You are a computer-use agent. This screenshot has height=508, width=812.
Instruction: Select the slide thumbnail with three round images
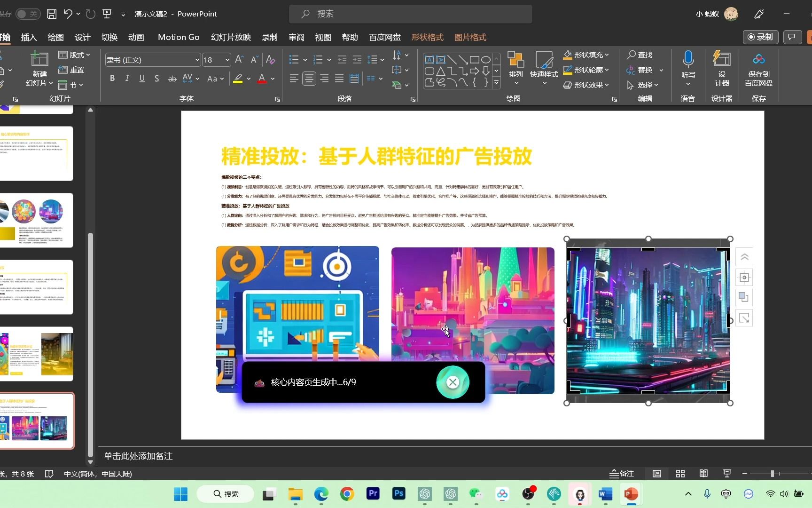click(37, 220)
